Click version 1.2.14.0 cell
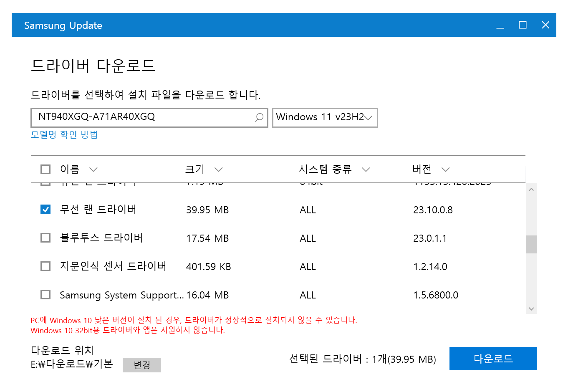 pos(430,267)
